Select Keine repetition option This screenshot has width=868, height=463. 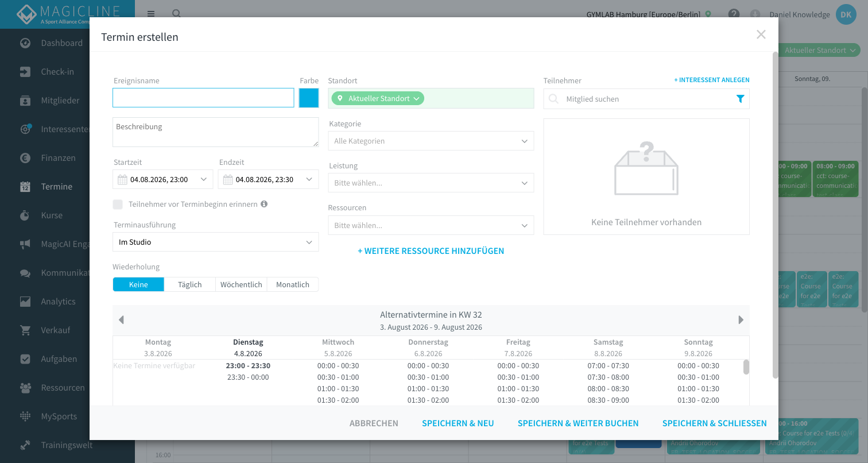pyautogui.click(x=138, y=284)
